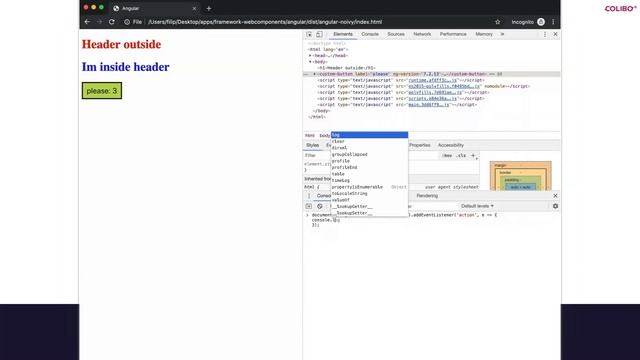Choose 'log' autocomplete suggestion
640x360 pixels.
[x=369, y=135]
